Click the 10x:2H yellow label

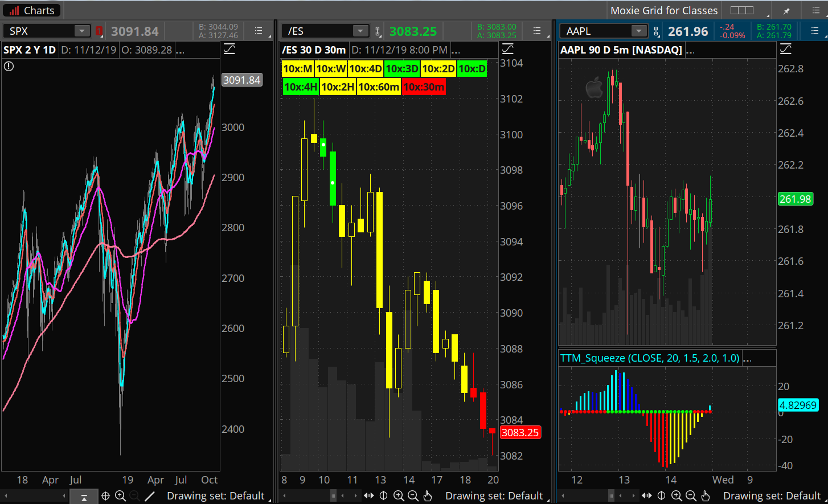tap(338, 87)
